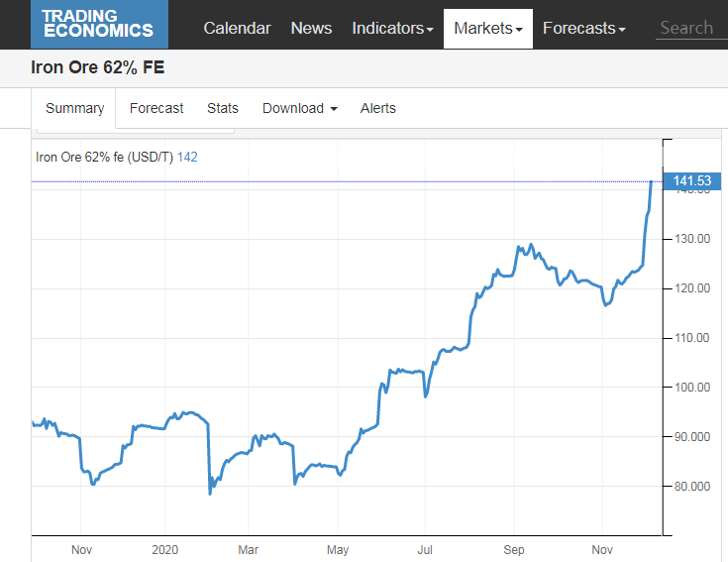Expand the Forecasts dropdown menu

[x=583, y=28]
